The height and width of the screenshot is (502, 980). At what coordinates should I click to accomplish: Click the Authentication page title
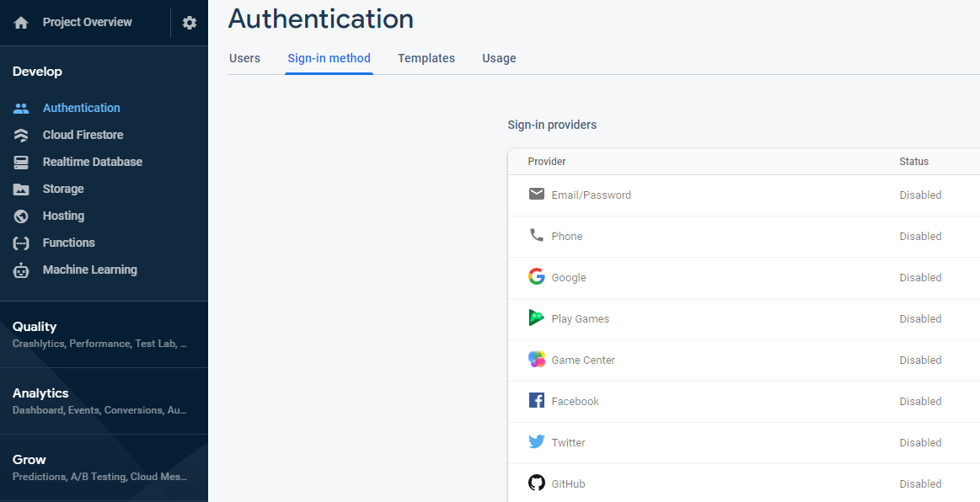[x=320, y=18]
